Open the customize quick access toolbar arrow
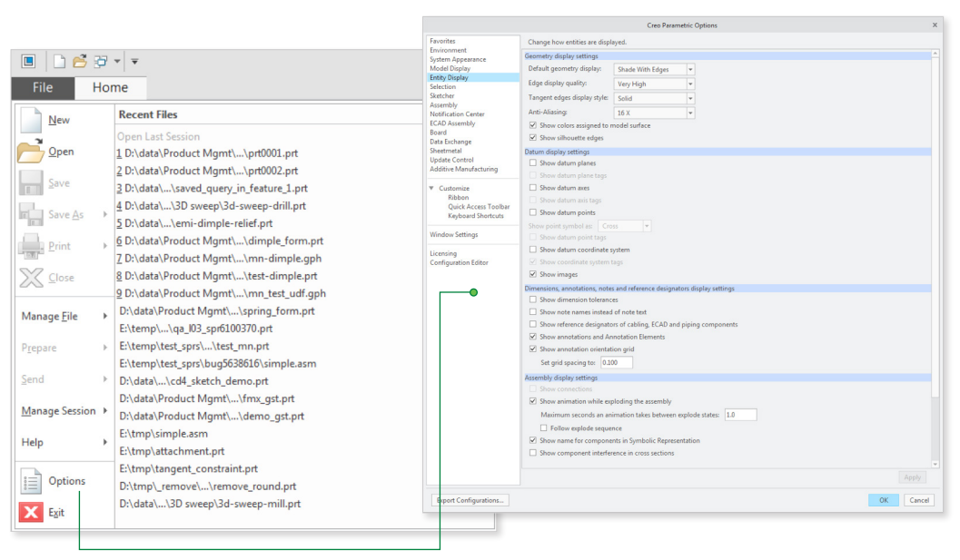 [134, 62]
